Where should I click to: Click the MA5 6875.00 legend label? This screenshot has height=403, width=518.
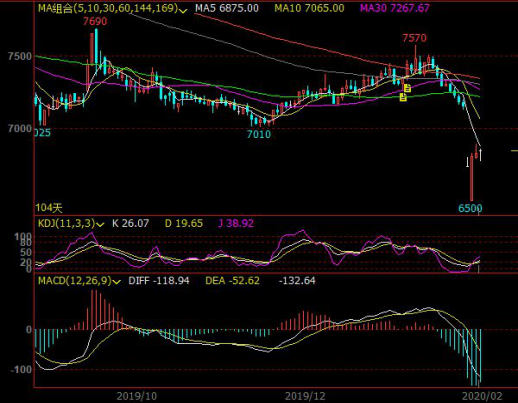tap(227, 8)
